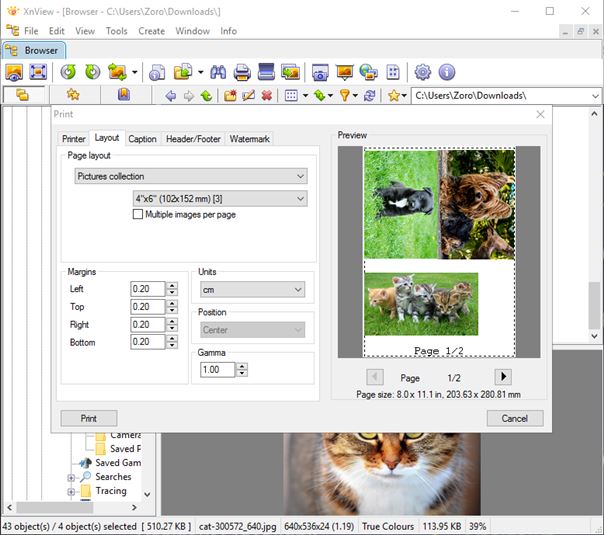The height and width of the screenshot is (535, 604).
Task: Open the Settings gear icon
Action: pyautogui.click(x=423, y=72)
